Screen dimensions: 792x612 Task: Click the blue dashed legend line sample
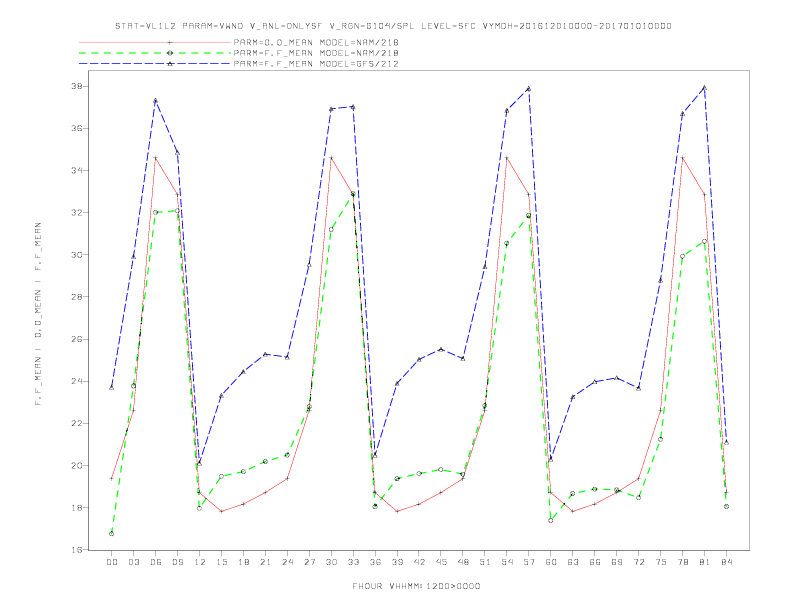click(155, 64)
